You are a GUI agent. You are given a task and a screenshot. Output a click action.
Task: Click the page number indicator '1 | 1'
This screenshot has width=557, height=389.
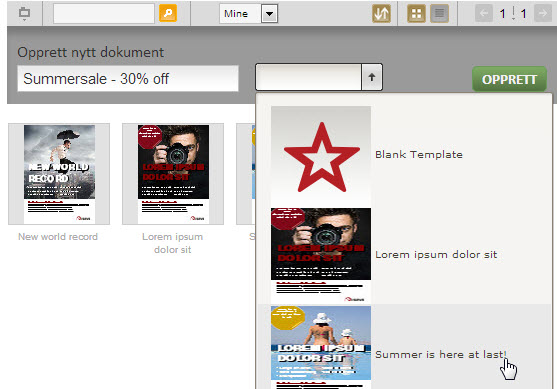coord(513,13)
